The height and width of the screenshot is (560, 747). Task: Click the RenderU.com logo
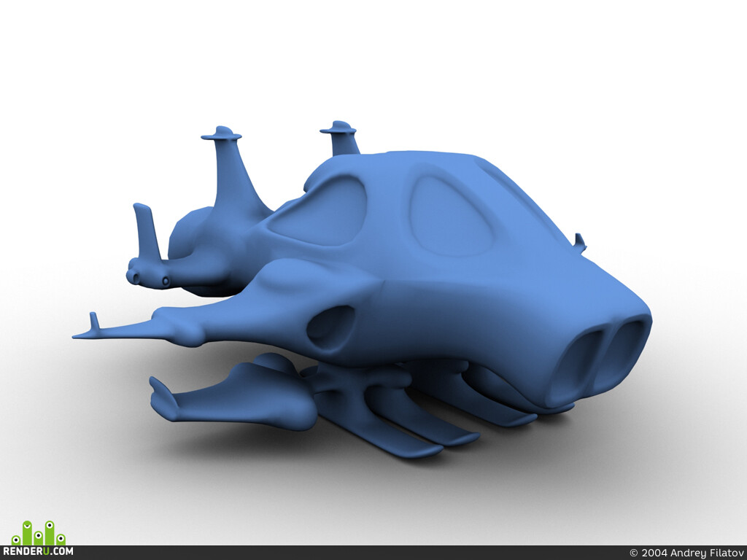tap(38, 539)
